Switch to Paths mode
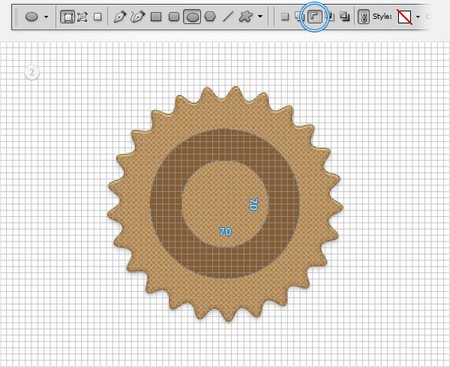This screenshot has height=367, width=450. (82, 17)
